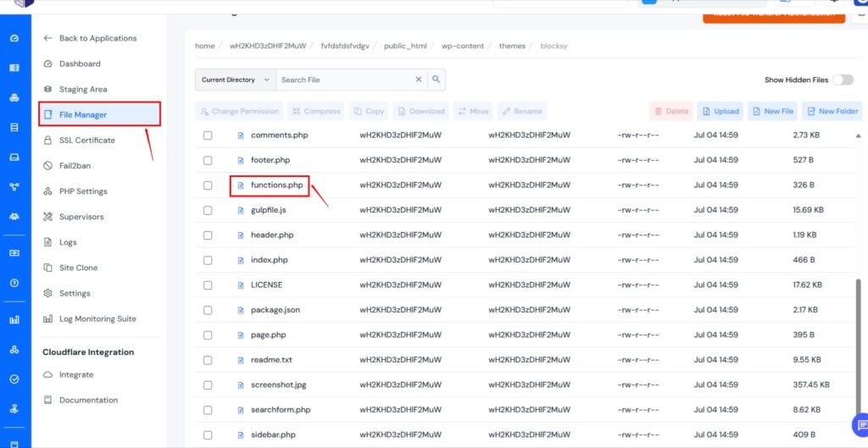Tick the checkbox for screenshot.jpg
This screenshot has height=448, width=868.
coord(208,385)
